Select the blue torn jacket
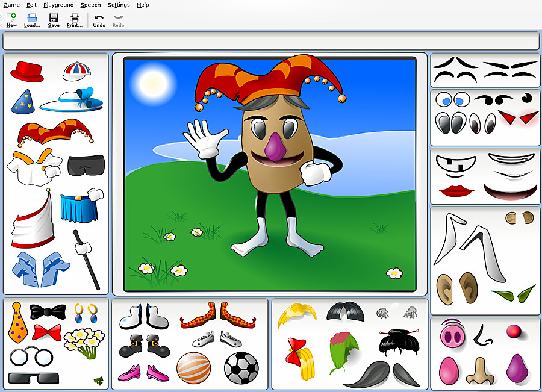 click(41, 269)
